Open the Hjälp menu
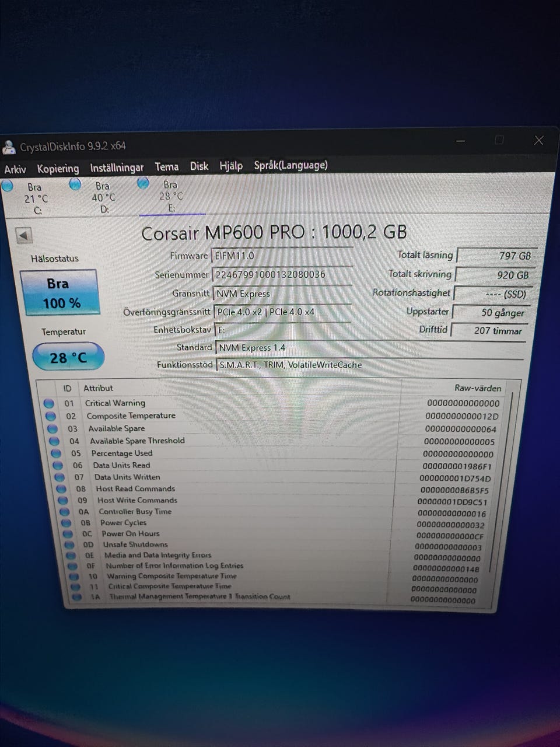Image resolution: width=560 pixels, height=747 pixels. (x=231, y=166)
